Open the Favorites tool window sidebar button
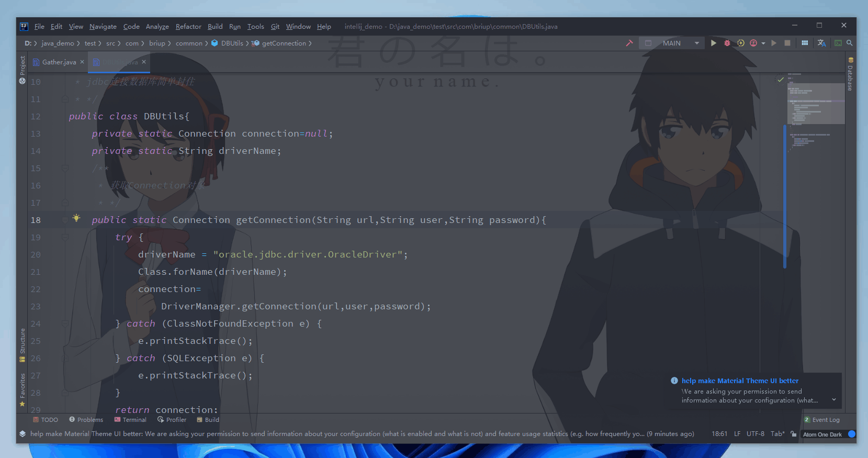 22,390
